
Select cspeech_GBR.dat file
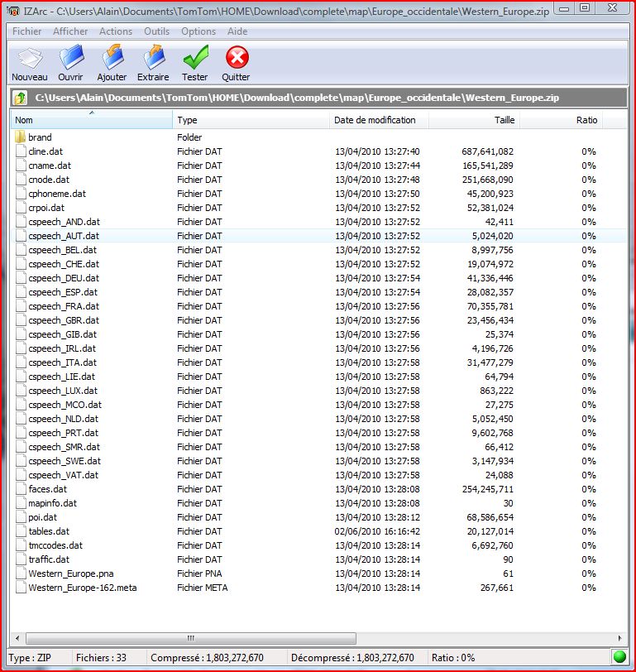[x=64, y=320]
